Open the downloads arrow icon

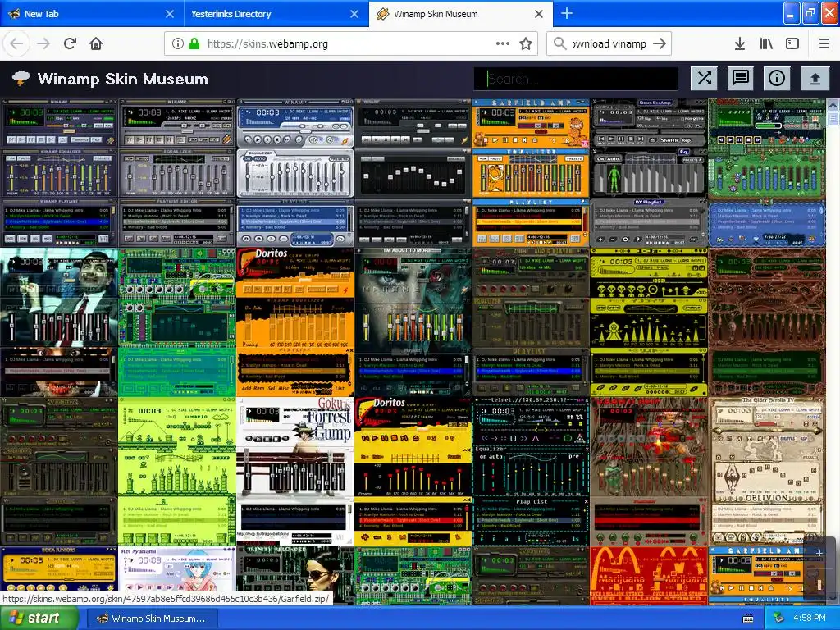coord(739,43)
